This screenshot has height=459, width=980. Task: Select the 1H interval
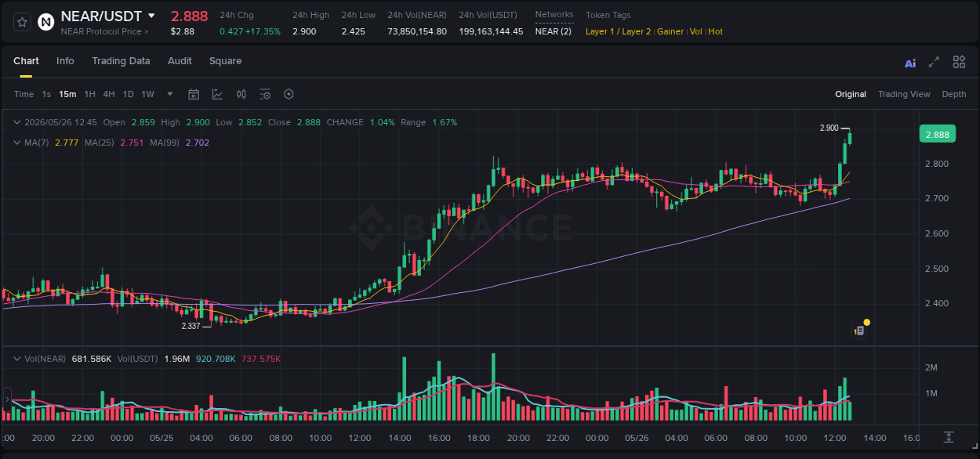click(89, 94)
